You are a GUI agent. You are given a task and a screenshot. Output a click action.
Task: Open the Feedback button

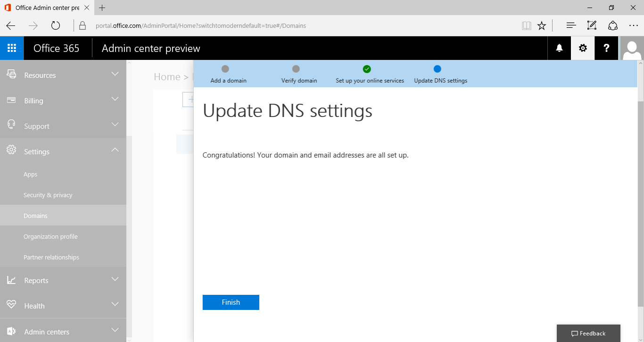588,333
